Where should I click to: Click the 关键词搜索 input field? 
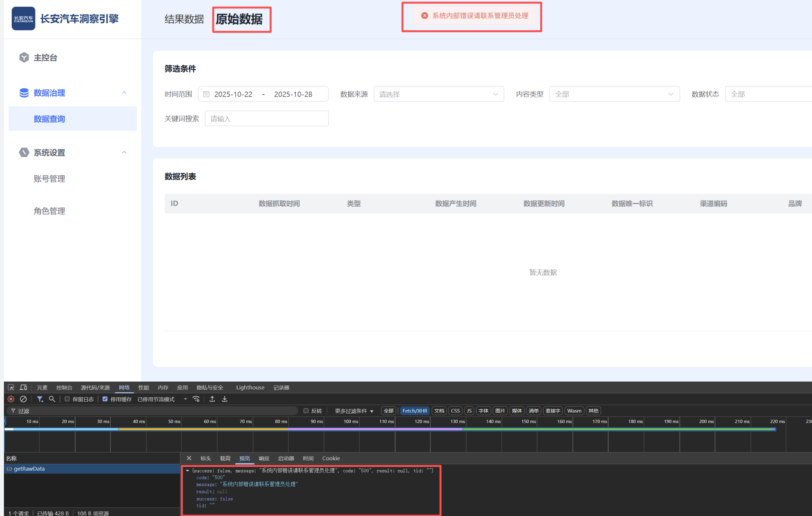(x=267, y=119)
